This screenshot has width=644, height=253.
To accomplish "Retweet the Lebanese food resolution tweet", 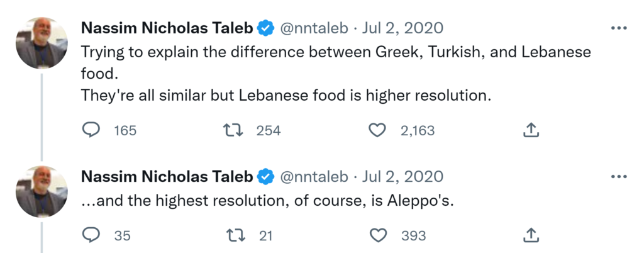I will pos(234,130).
